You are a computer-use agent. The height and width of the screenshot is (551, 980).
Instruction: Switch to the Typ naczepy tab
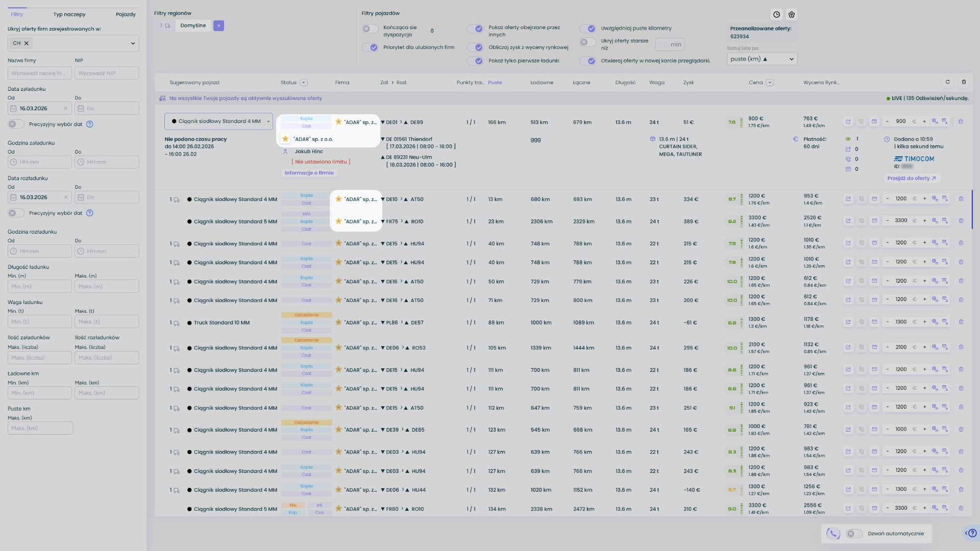[x=69, y=14]
